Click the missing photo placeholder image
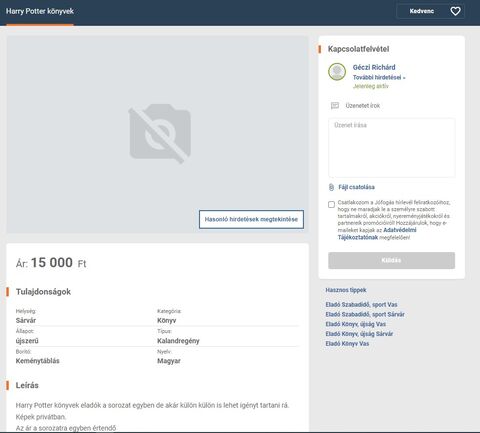 (160, 134)
